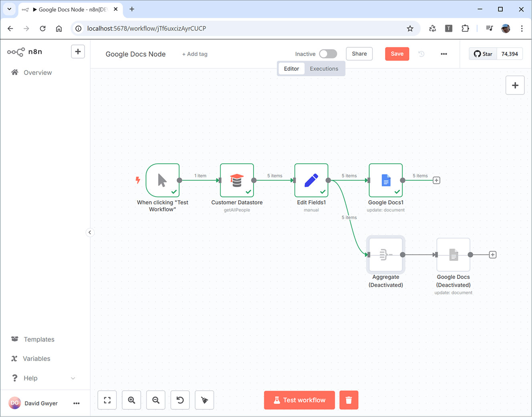532x417 pixels.
Task: Zoom in on the workflow canvas
Action: 131,400
